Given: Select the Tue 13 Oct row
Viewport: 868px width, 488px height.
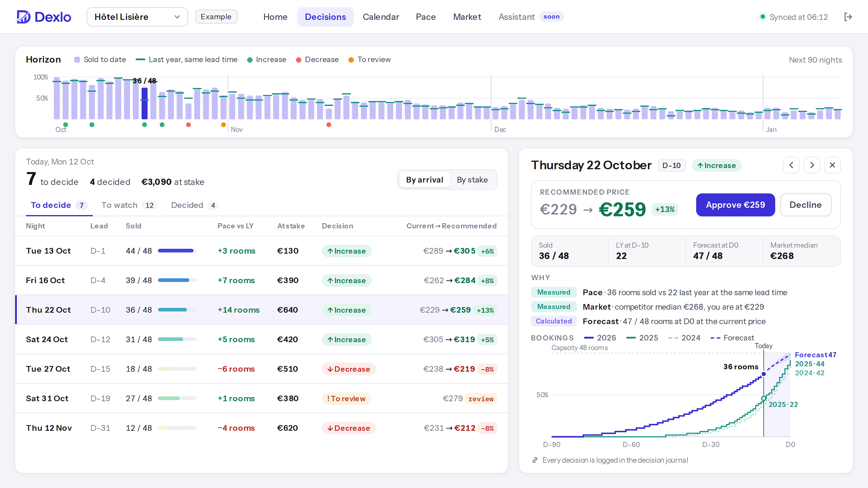Looking at the screenshot, I should click(261, 251).
